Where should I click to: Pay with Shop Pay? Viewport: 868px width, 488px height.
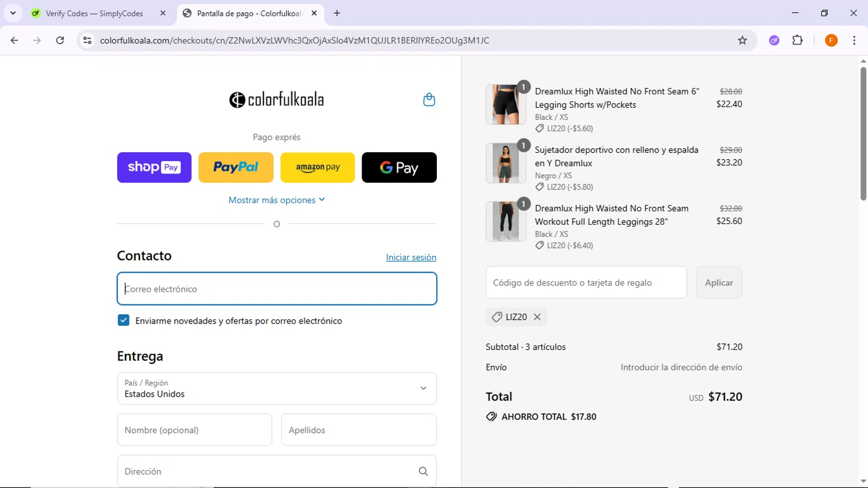154,167
